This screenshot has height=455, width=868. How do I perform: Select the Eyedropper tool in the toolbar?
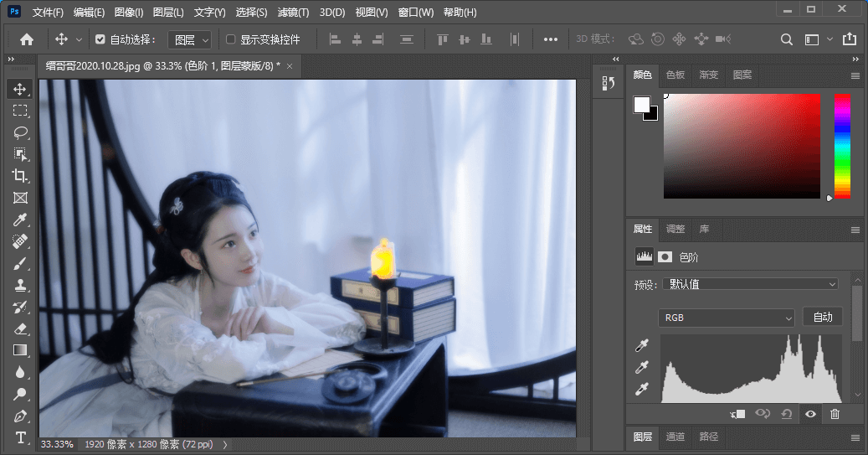click(20, 220)
